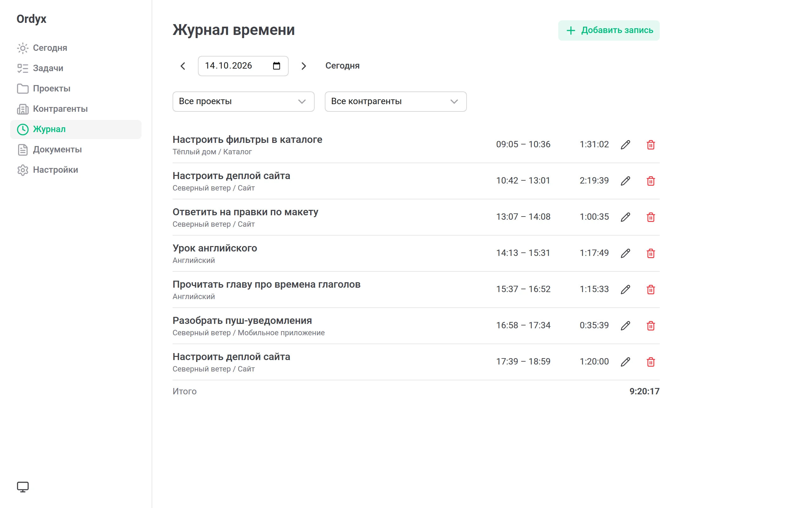812x508 pixels.
Task: Click 'Северный ветер / Мобильное приложение' label
Action: [x=249, y=333]
